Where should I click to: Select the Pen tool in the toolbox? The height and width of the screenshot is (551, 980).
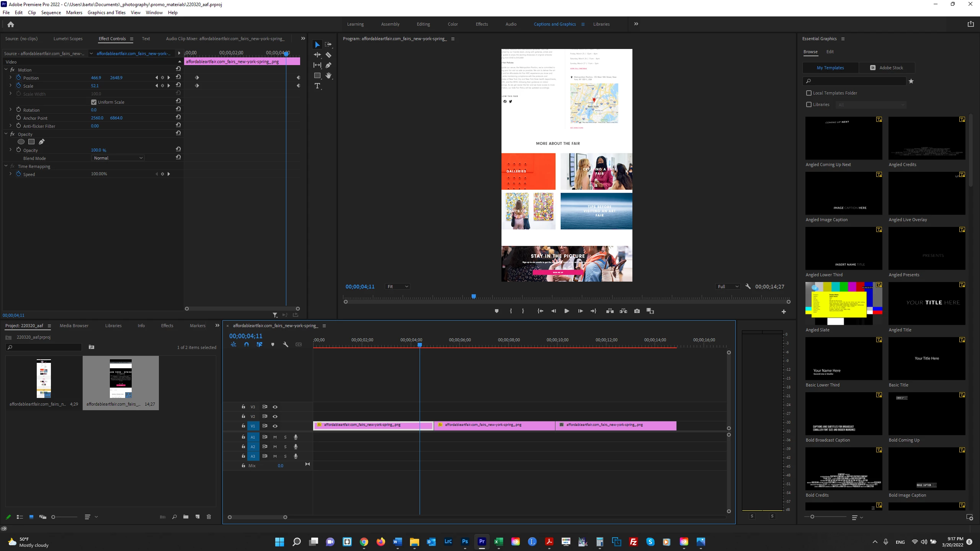(x=328, y=65)
